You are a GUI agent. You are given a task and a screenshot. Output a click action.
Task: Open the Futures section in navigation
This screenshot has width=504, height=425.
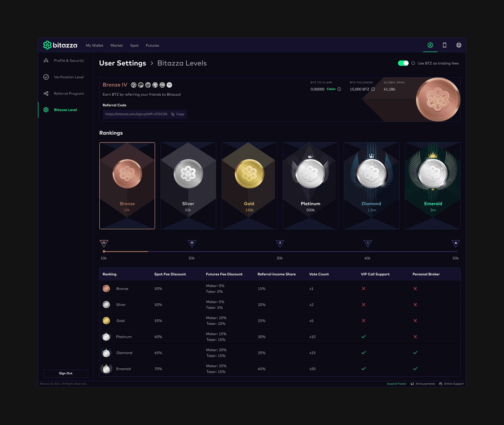152,45
